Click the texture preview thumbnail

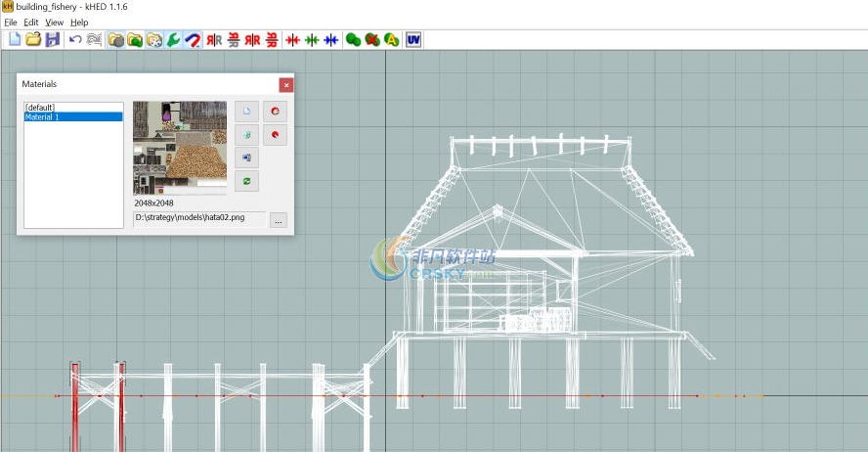pos(180,148)
